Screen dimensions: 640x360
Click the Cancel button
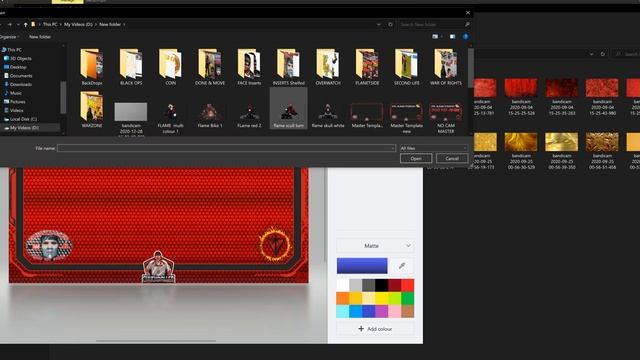point(452,158)
